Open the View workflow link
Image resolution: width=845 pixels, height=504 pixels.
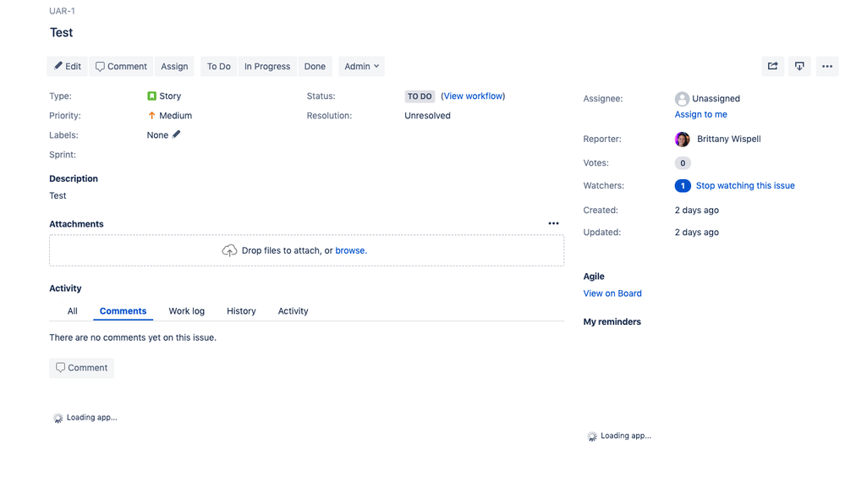[473, 96]
